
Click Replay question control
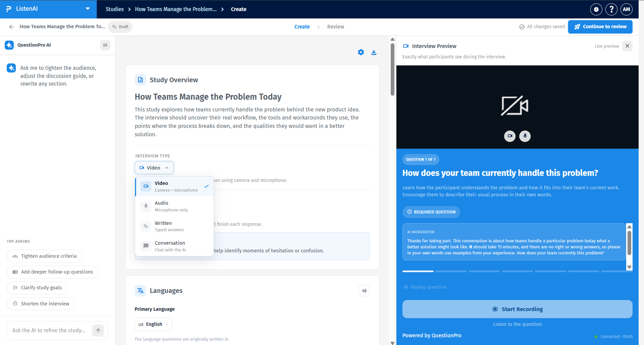coord(425,287)
